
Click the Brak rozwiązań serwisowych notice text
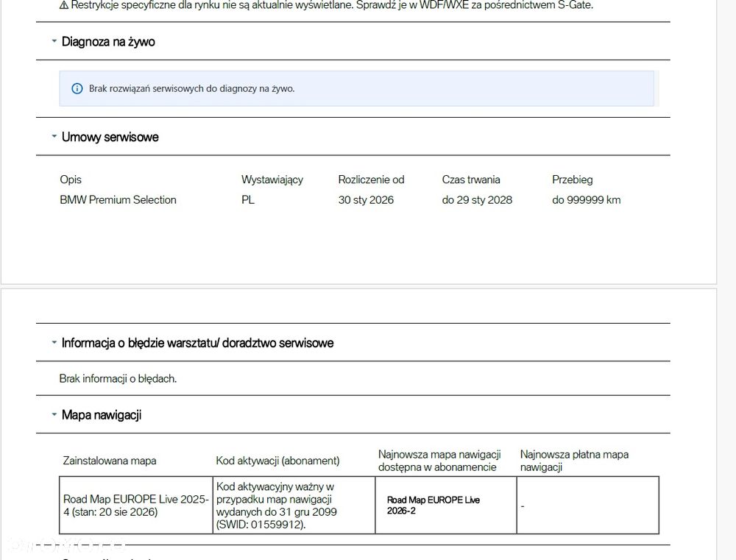[x=192, y=89]
